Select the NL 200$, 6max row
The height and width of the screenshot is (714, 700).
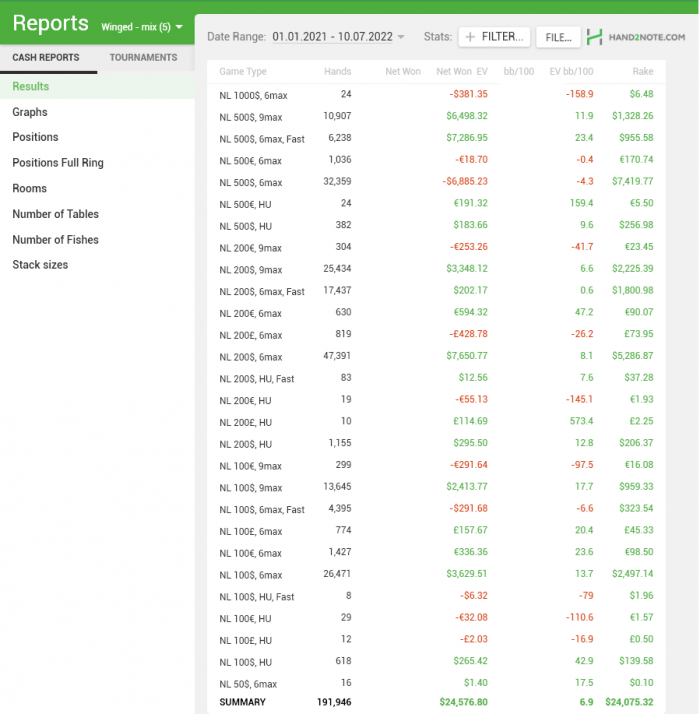click(x=251, y=357)
